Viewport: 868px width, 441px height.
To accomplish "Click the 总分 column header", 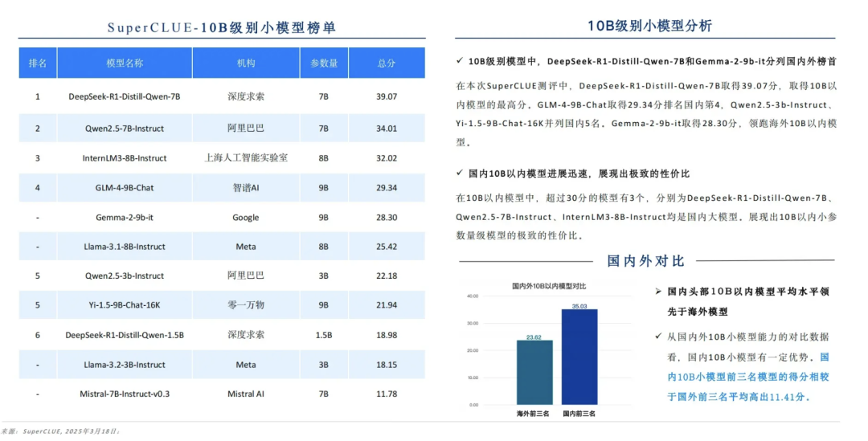I will (387, 63).
